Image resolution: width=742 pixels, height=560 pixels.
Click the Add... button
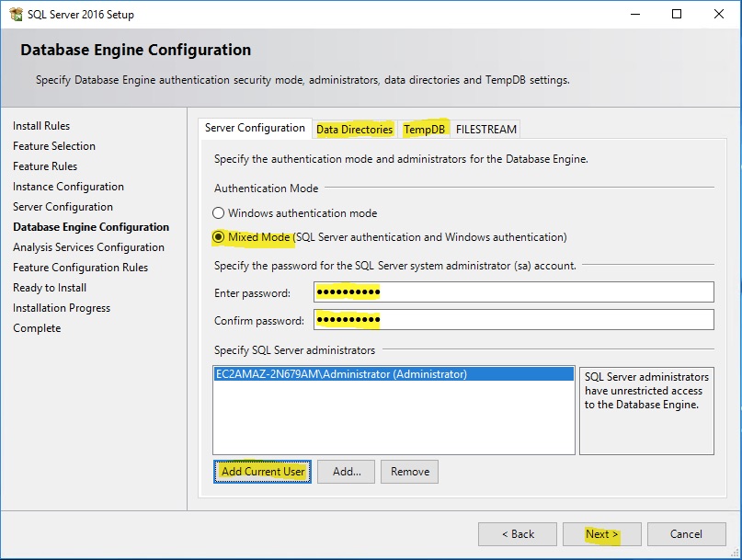tap(347, 472)
